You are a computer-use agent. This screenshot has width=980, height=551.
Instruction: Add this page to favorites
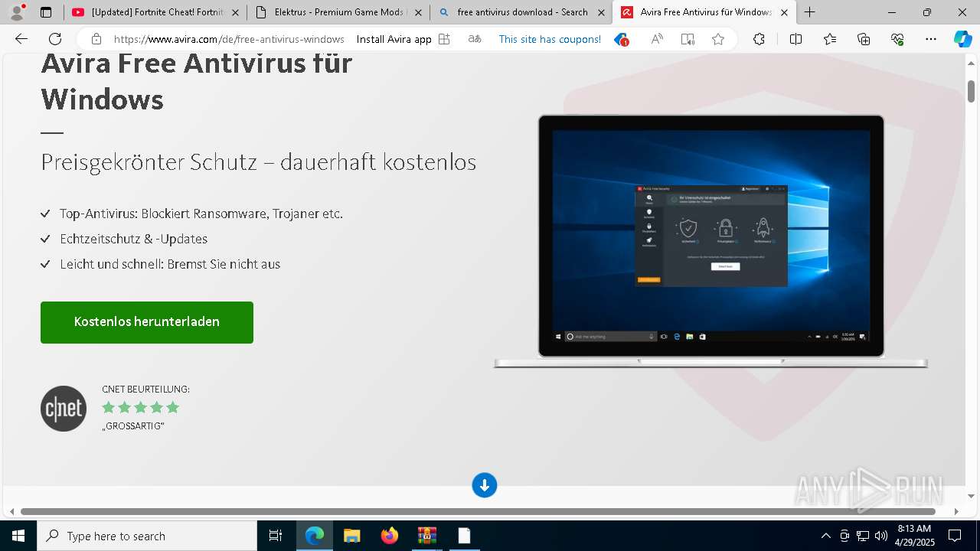[x=718, y=39]
